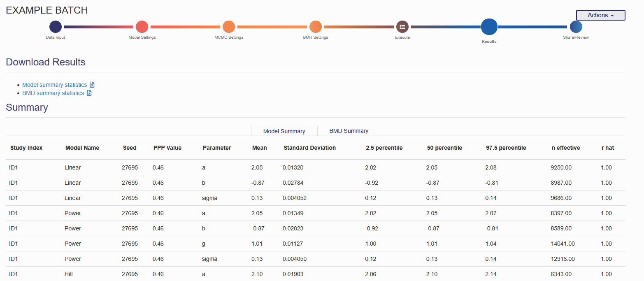Click the Data Input step circle
This screenshot has height=281, width=644.
click(x=55, y=27)
